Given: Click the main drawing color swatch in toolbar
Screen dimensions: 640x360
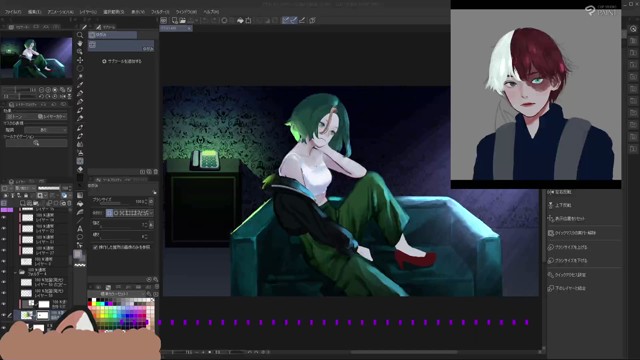Looking at the screenshot, I should pos(78,254).
